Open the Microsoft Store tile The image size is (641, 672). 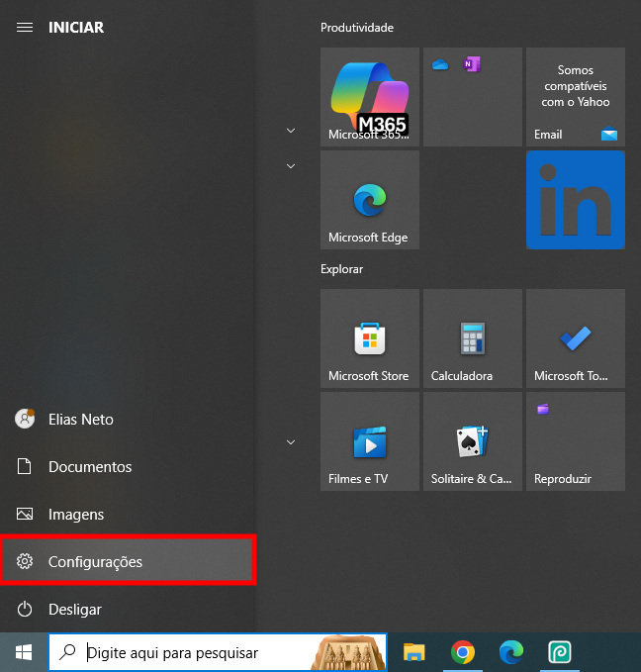click(x=369, y=338)
